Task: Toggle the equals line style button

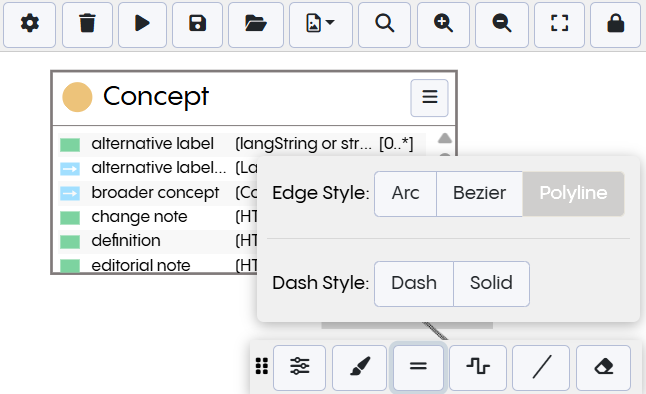Action: [x=418, y=367]
